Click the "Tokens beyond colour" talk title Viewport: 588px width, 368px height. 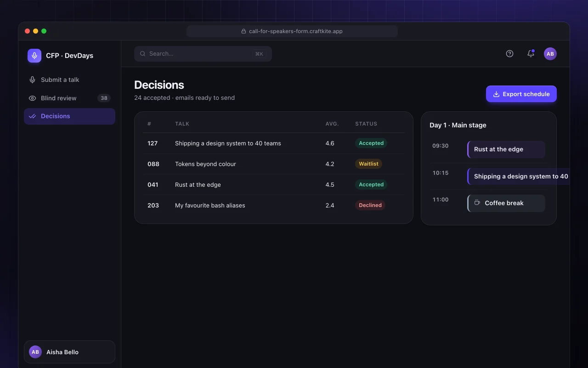[205, 164]
